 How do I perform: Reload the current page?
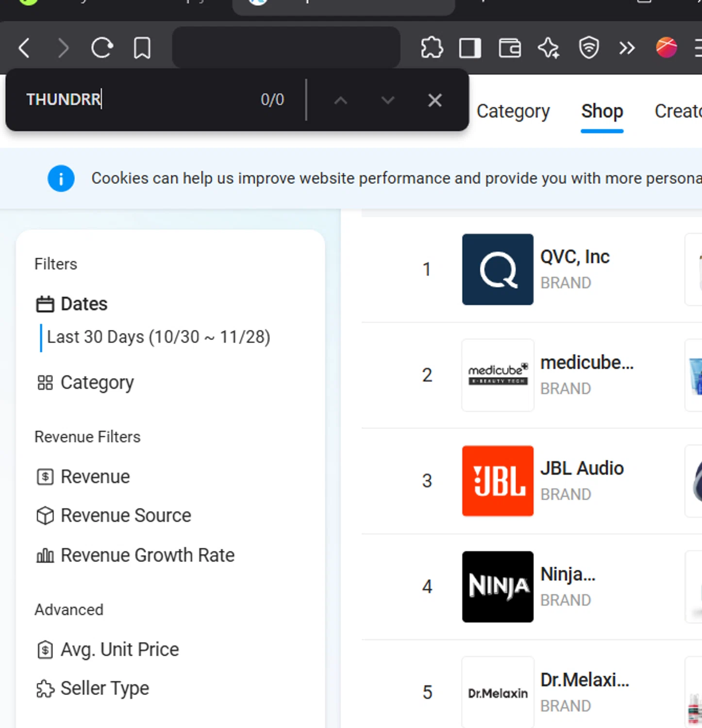point(102,48)
